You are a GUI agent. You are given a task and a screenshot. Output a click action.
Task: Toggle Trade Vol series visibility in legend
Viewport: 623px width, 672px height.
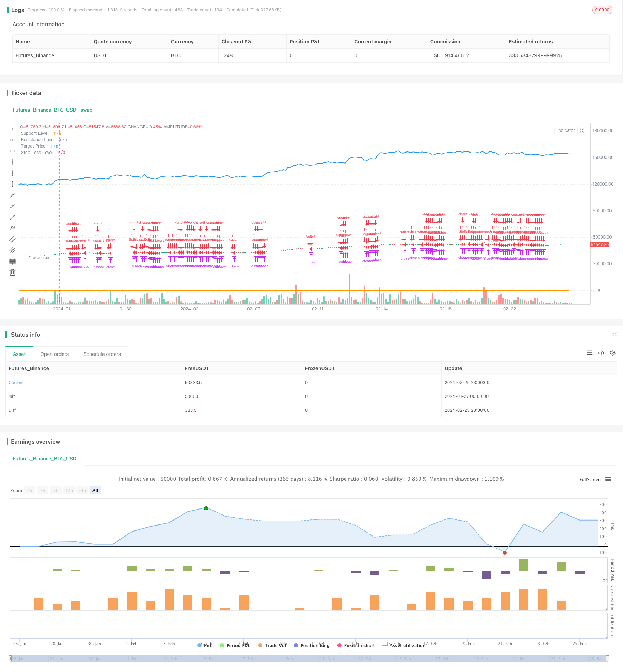pyautogui.click(x=272, y=645)
